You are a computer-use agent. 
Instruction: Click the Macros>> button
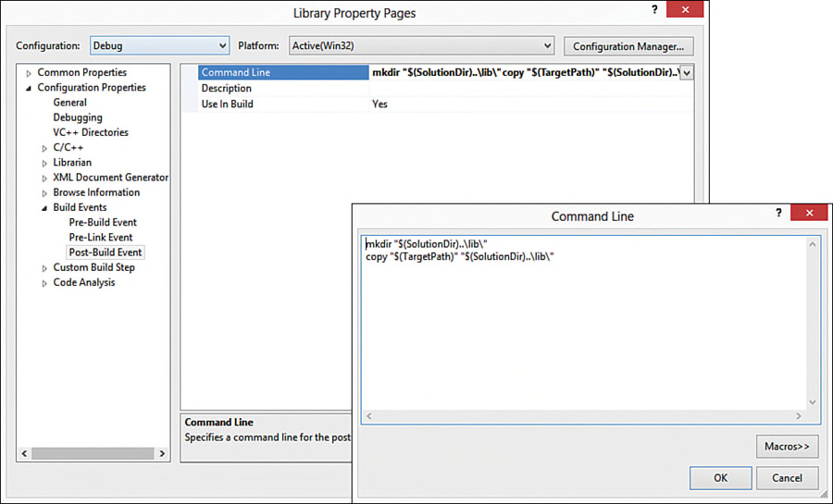coord(787,447)
